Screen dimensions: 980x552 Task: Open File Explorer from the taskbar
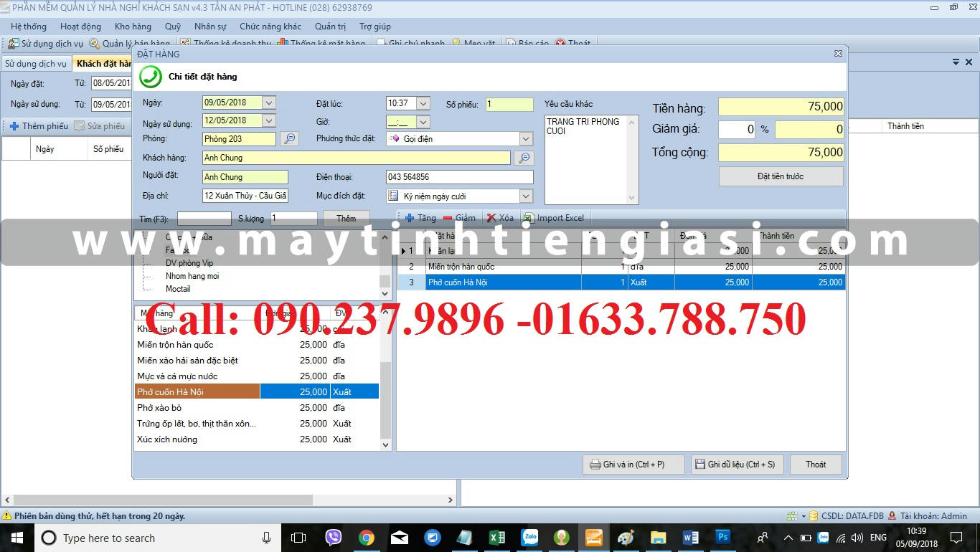[x=659, y=538]
